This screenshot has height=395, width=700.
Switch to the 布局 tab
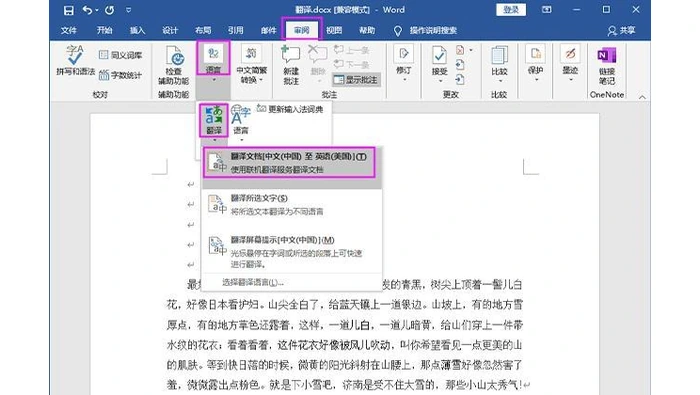(x=203, y=30)
